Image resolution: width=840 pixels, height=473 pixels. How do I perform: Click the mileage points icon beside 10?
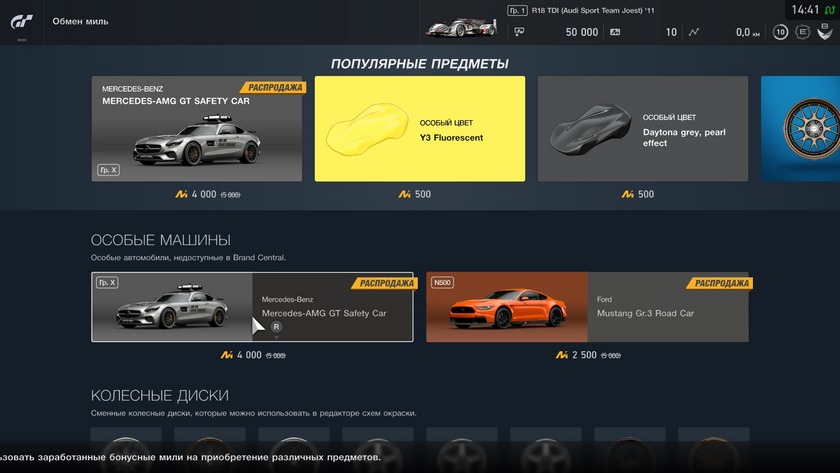point(615,32)
